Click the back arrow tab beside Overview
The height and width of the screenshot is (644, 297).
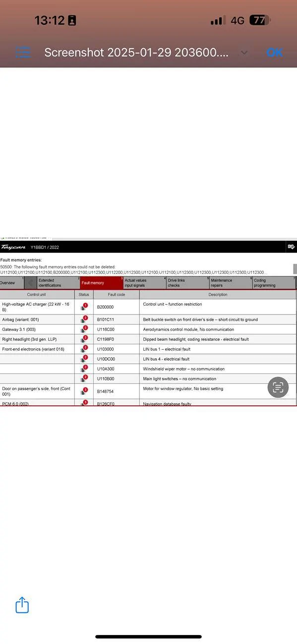(31, 283)
